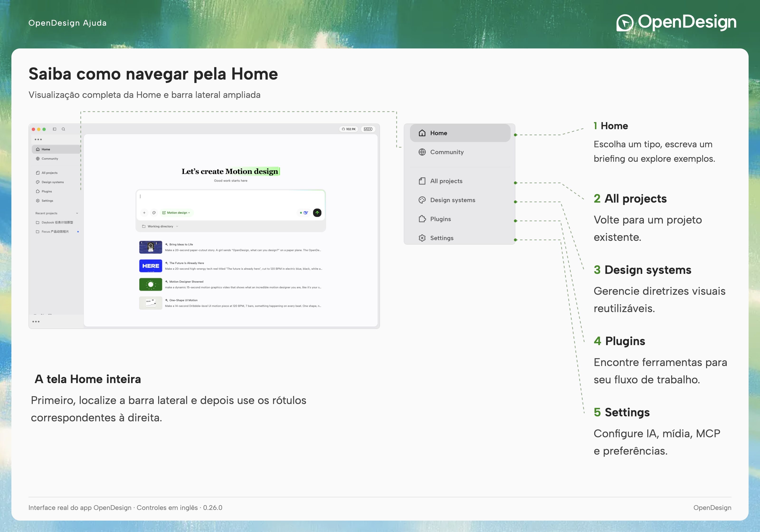Click "Bring Ideas to Life" example title
This screenshot has width=760, height=532.
[x=181, y=245]
